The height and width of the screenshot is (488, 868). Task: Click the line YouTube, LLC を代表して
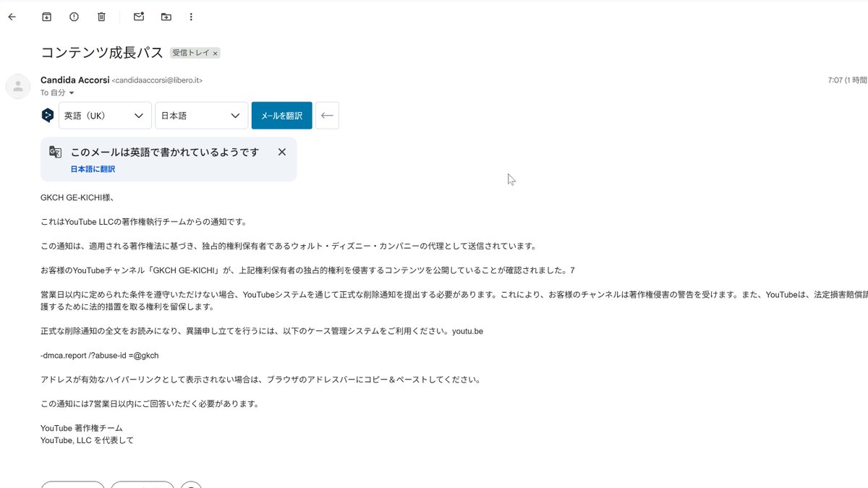click(x=87, y=440)
